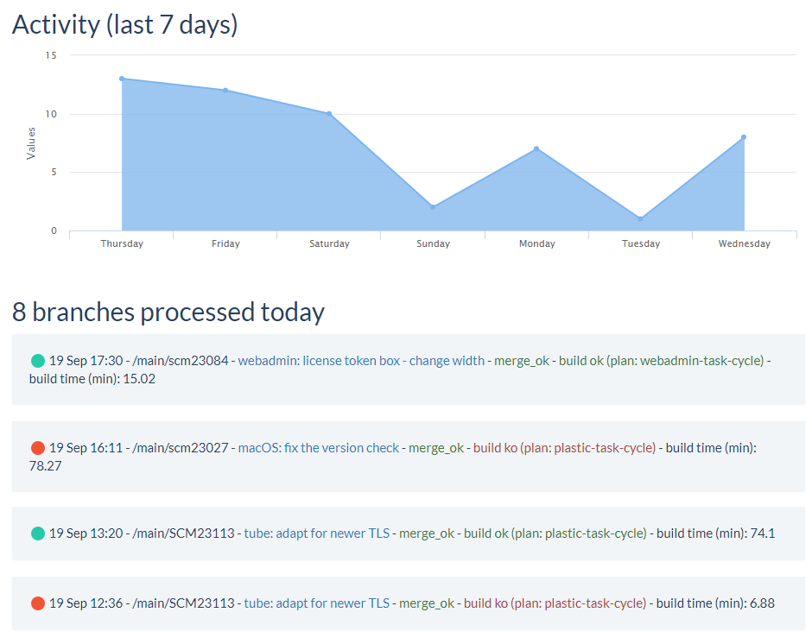Image resolution: width=812 pixels, height=644 pixels.
Task: Open 'macOS: fix the version check' link
Action: coord(319,448)
